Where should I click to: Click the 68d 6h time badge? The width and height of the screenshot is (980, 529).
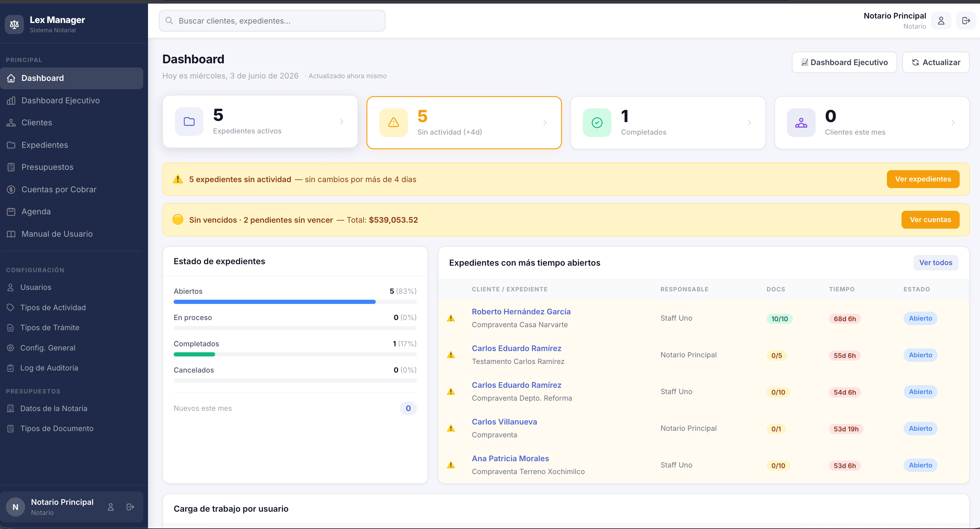pos(845,319)
